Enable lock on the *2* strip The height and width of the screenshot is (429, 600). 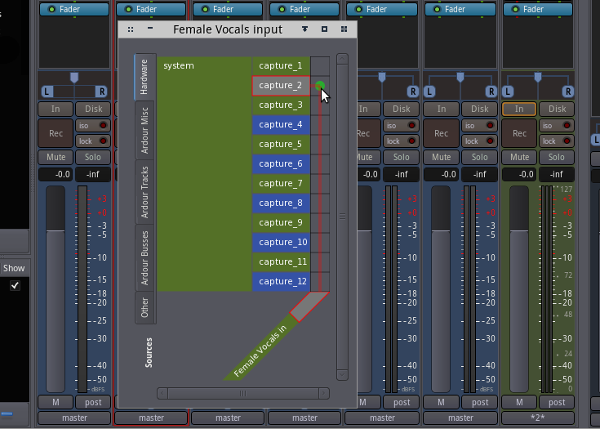click(556, 141)
